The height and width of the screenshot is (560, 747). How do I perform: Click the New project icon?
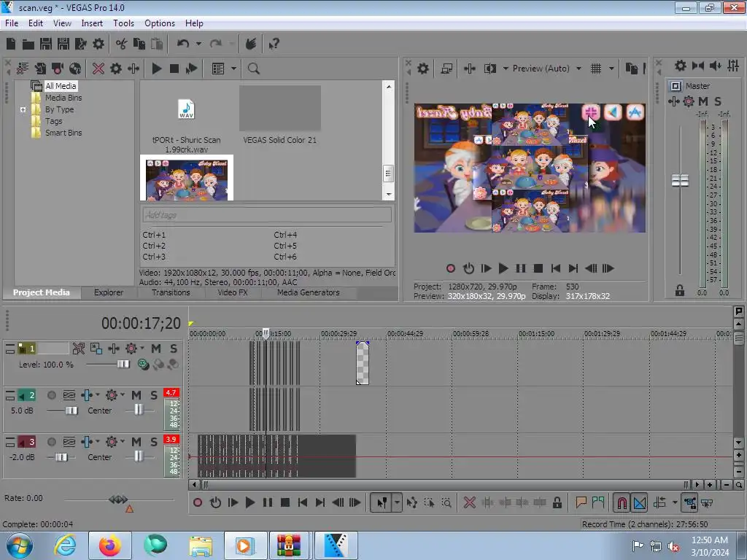(x=11, y=44)
